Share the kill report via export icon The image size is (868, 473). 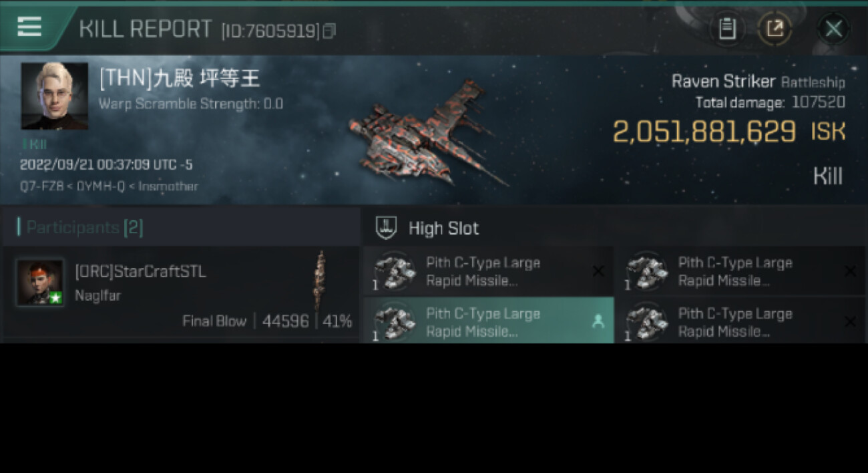point(775,29)
